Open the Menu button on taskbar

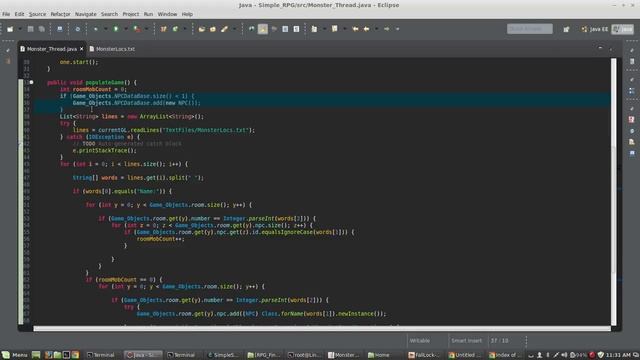tap(15, 355)
